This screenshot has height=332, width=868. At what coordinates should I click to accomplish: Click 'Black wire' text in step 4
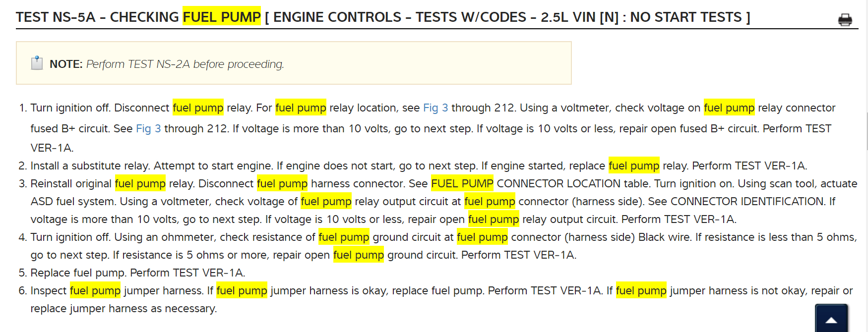[664, 237]
